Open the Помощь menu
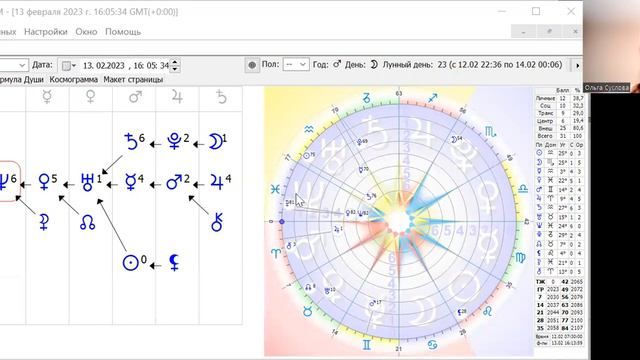The width and height of the screenshot is (640, 360). [x=123, y=32]
